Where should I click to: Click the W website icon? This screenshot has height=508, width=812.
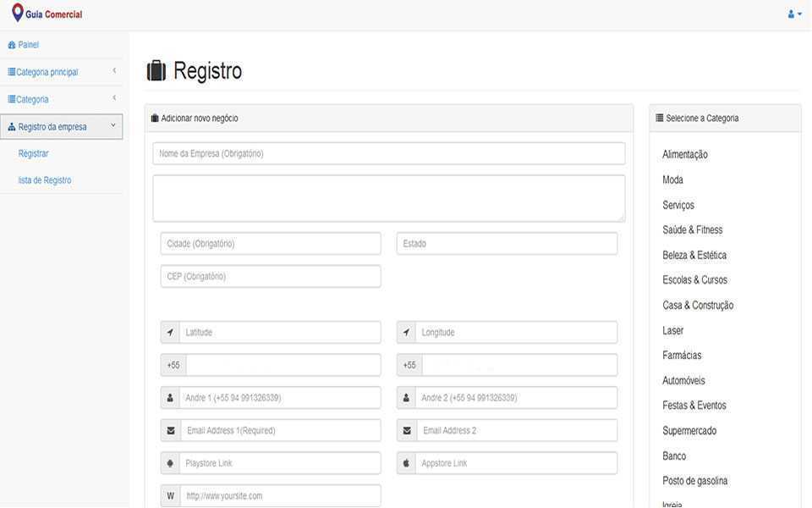click(x=170, y=496)
